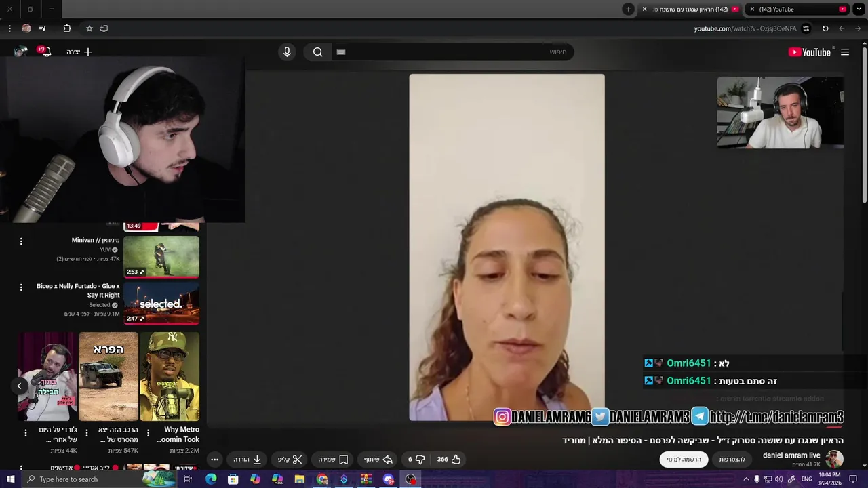Expand the system tray hidden icons chevron
868x488 pixels.
click(x=746, y=479)
